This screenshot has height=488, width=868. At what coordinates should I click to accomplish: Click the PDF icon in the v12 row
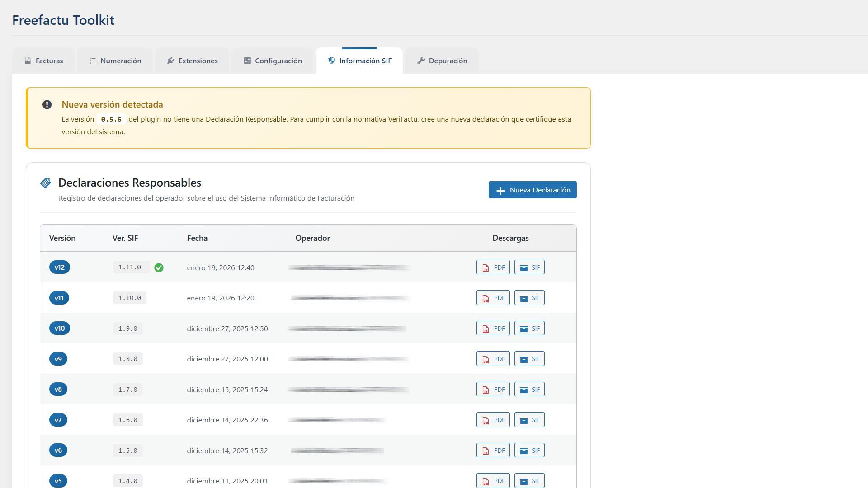point(486,267)
